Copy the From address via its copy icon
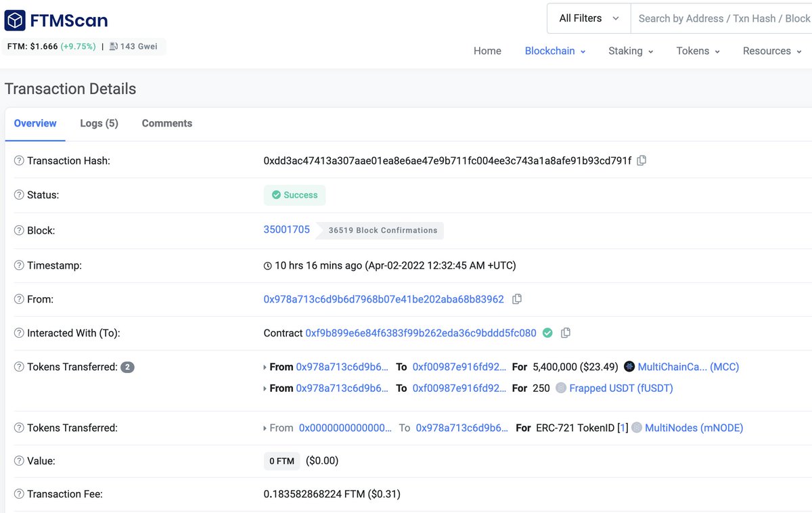The image size is (812, 513). [517, 298]
